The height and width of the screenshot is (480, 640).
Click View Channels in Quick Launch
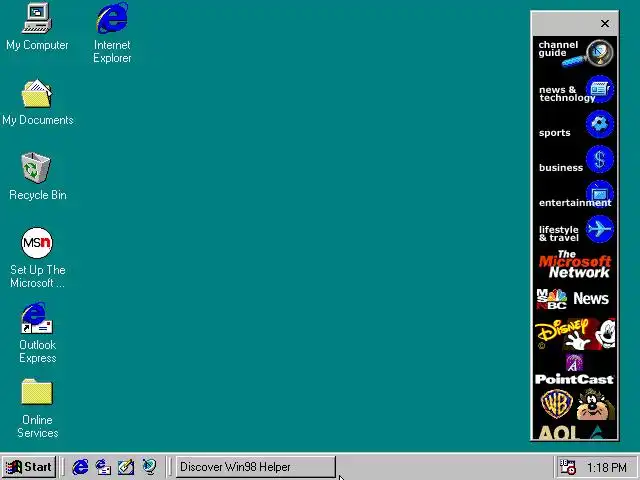[149, 467]
